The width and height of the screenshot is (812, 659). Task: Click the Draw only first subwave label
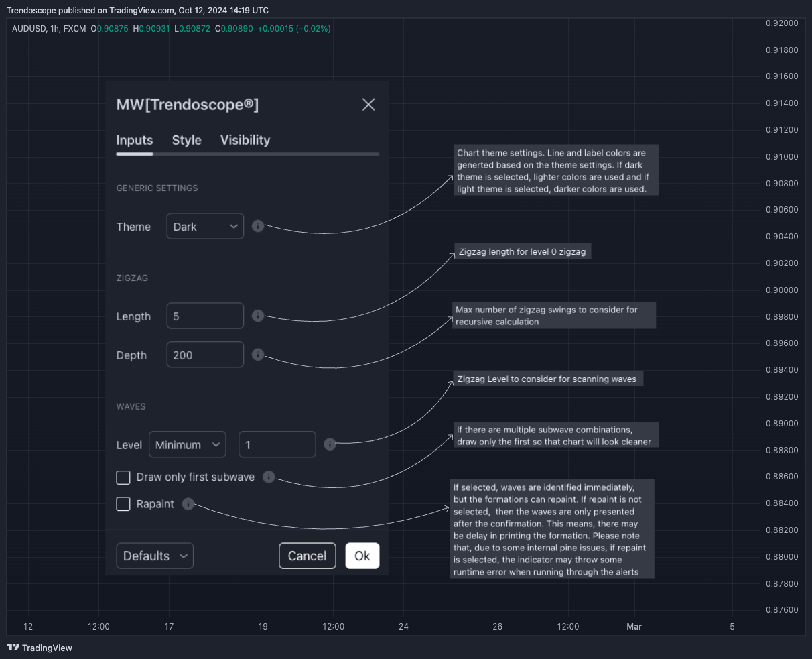196,477
